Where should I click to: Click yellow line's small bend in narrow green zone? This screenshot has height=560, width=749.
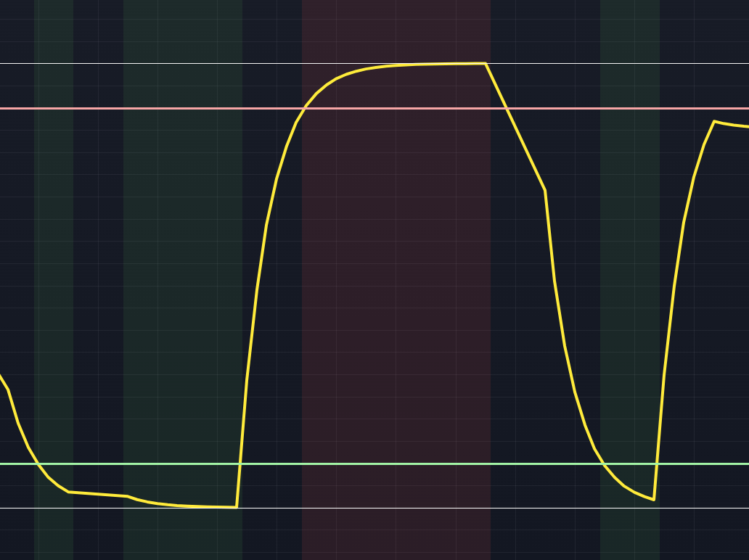click(x=69, y=492)
